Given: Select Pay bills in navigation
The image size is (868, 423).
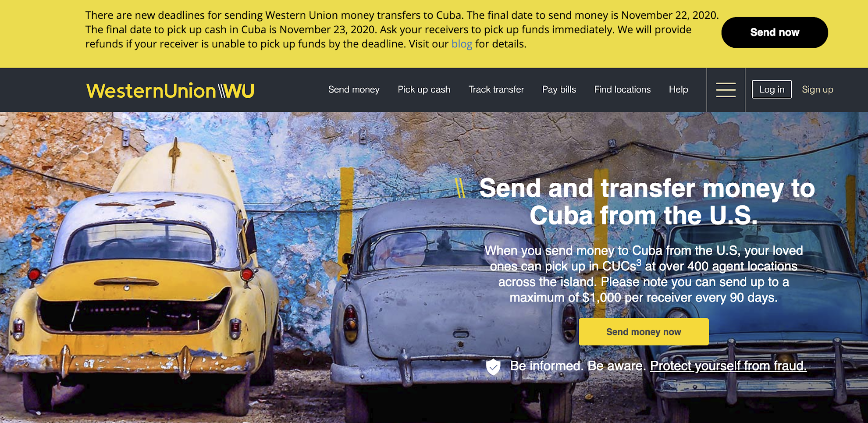Looking at the screenshot, I should (x=559, y=89).
